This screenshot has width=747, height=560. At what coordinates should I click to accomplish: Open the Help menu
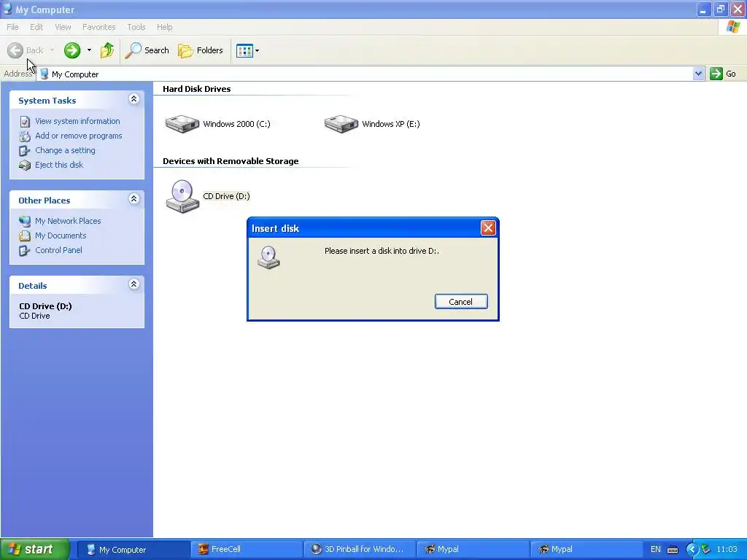click(x=164, y=27)
